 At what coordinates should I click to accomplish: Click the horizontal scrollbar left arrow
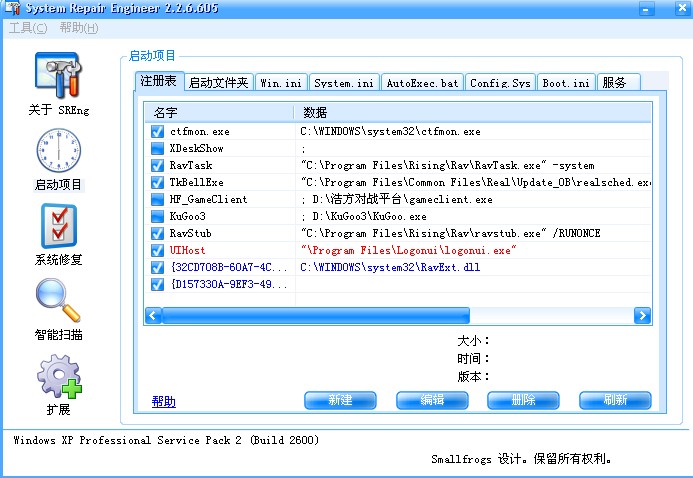[x=153, y=315]
